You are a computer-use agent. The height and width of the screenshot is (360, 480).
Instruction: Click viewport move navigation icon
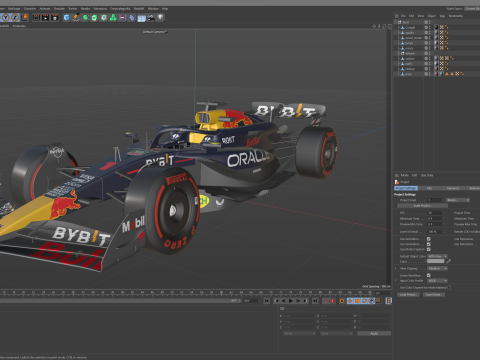click(x=374, y=26)
